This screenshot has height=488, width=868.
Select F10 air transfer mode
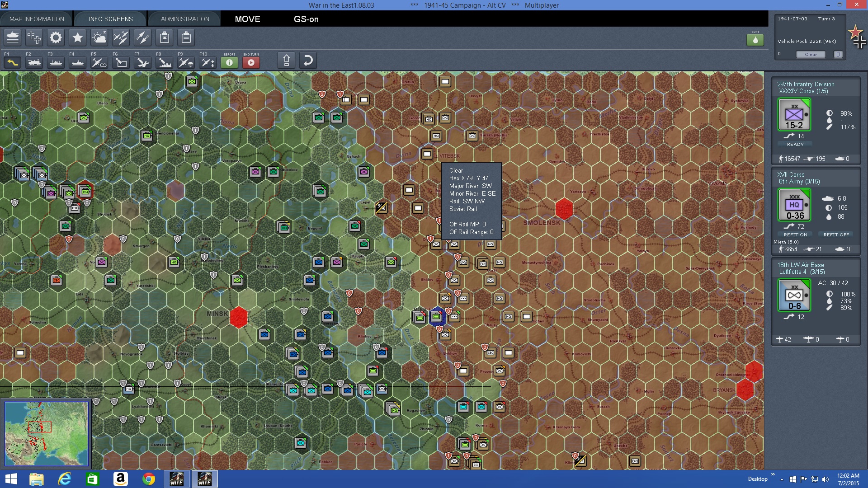208,62
